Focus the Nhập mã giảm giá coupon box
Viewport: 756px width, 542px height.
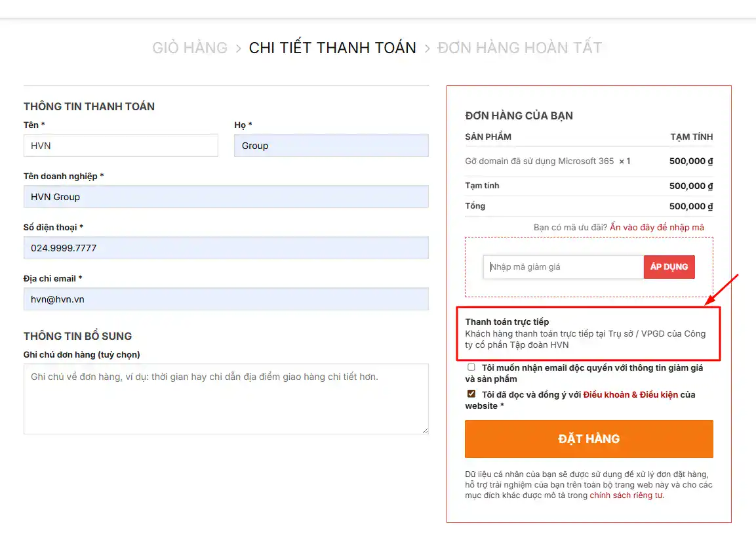(x=564, y=267)
